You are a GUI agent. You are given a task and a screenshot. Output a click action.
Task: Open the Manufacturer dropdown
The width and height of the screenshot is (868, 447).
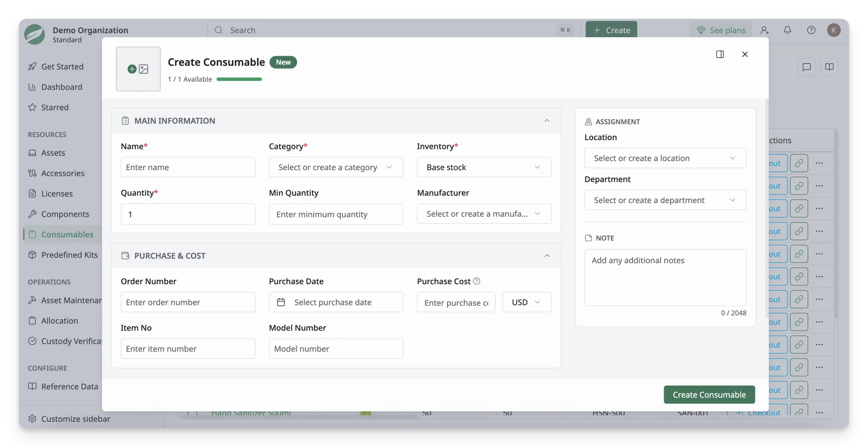[484, 214]
